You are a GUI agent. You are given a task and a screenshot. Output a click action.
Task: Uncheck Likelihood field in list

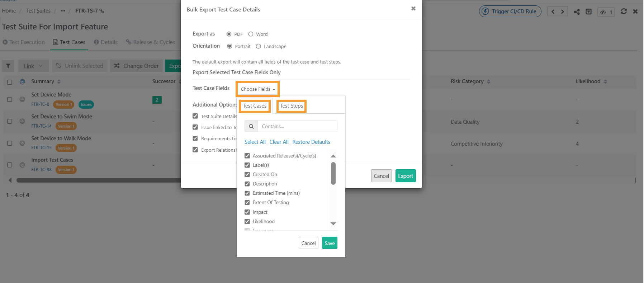pyautogui.click(x=247, y=221)
